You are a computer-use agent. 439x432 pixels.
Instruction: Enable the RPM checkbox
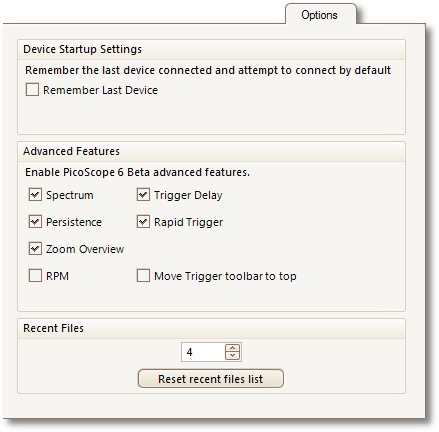[x=35, y=276]
